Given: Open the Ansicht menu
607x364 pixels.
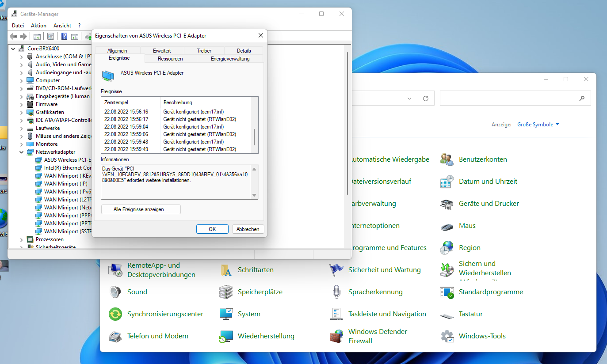Looking at the screenshot, I should pyautogui.click(x=62, y=26).
